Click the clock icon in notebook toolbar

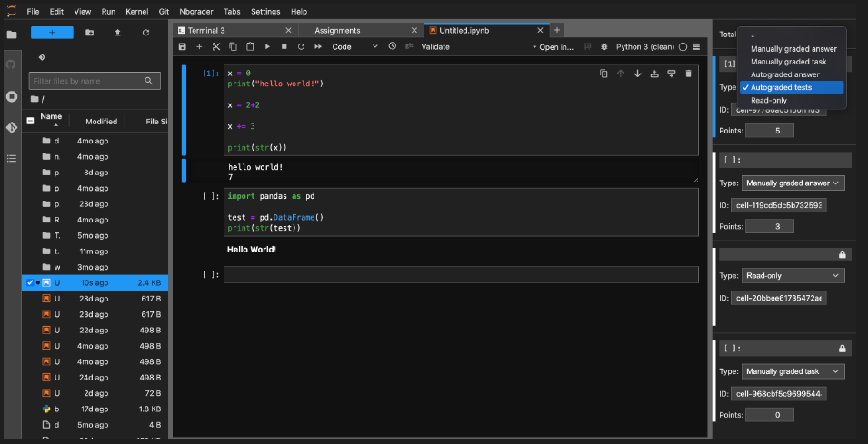(x=393, y=46)
